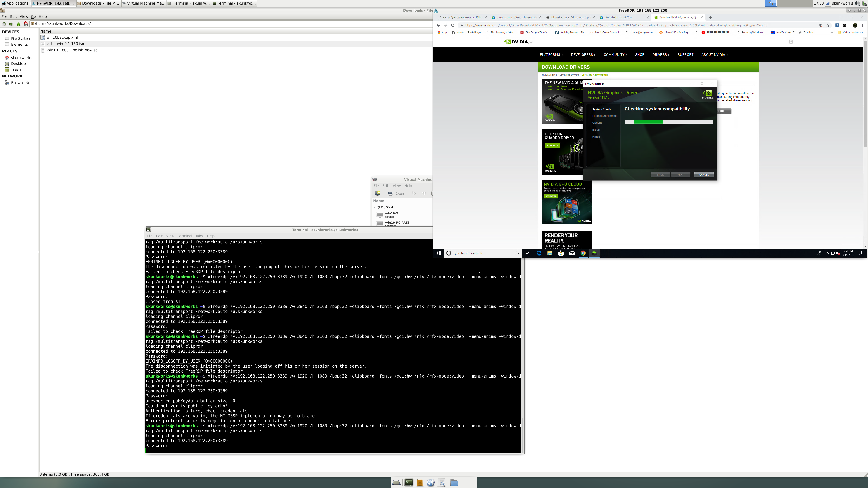Expand the DEVELOPERS dropdown menu
The width and height of the screenshot is (868, 488).
583,54
